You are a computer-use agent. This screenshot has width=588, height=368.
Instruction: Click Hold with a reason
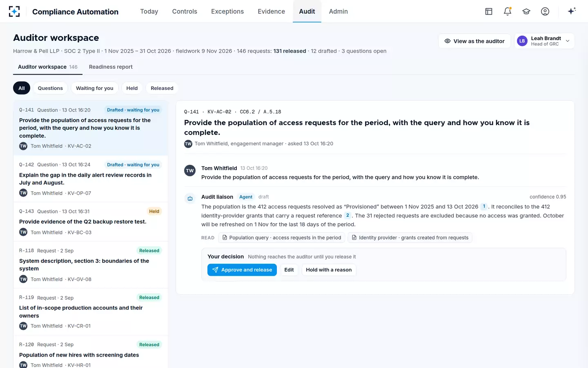pyautogui.click(x=329, y=270)
